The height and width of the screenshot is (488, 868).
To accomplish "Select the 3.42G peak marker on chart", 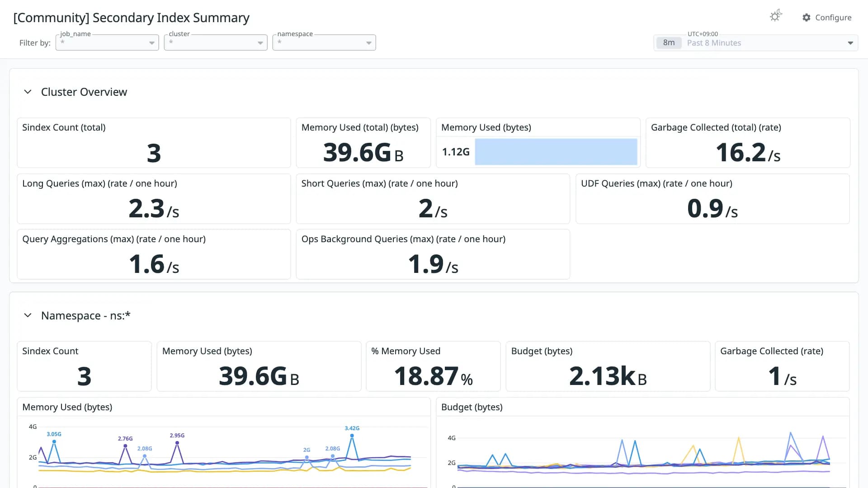I will tap(352, 436).
